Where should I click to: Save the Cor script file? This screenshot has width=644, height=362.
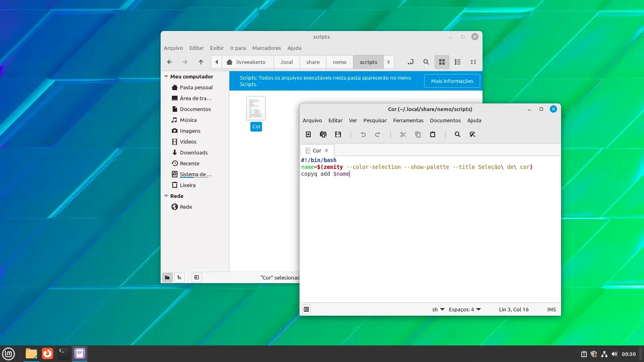point(338,134)
